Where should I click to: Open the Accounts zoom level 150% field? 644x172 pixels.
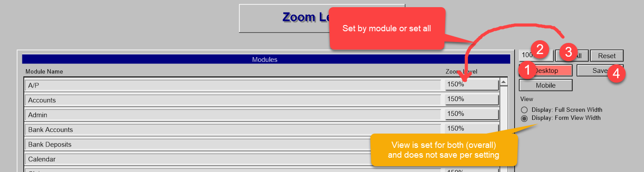[472, 99]
